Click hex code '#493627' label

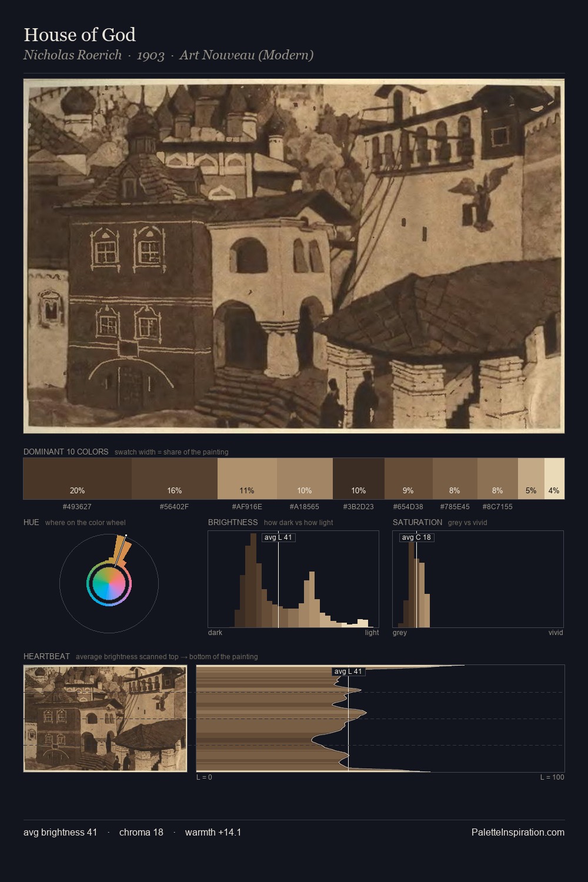click(77, 506)
